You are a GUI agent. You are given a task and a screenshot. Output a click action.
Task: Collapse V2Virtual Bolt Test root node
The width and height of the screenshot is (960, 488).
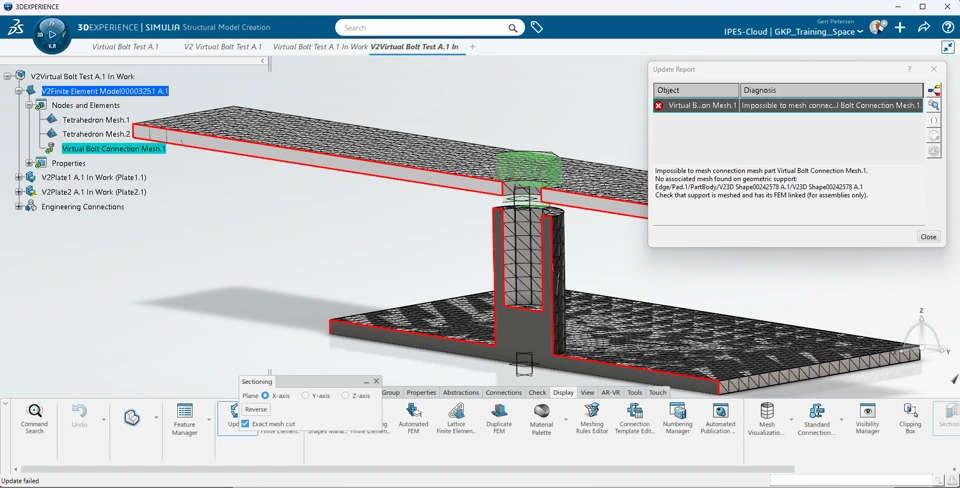tap(7, 77)
